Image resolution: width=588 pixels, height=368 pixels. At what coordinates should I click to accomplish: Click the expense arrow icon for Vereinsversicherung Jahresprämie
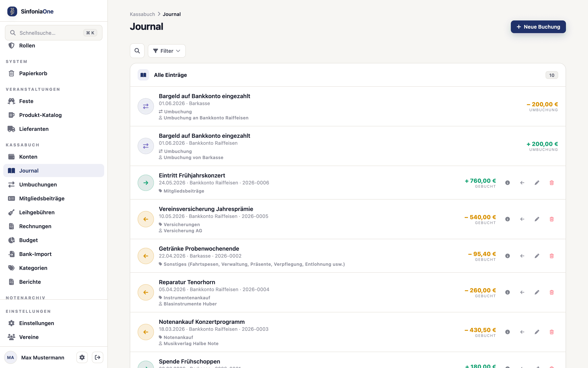pyautogui.click(x=146, y=219)
